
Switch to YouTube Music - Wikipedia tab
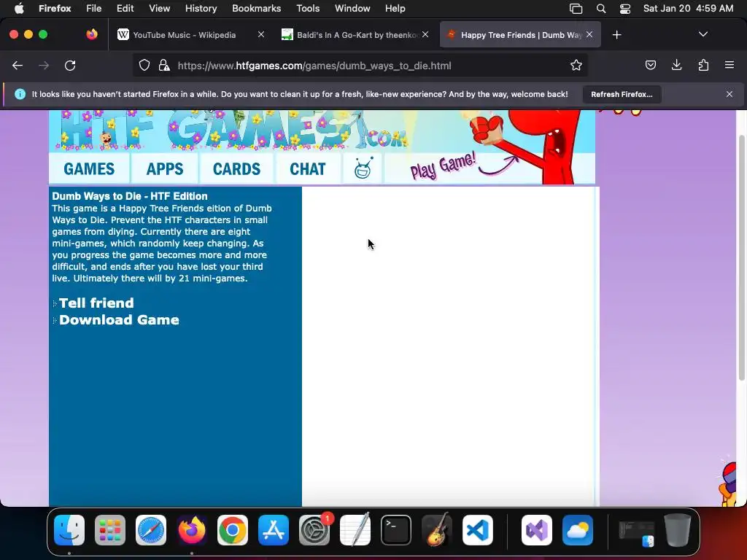184,35
